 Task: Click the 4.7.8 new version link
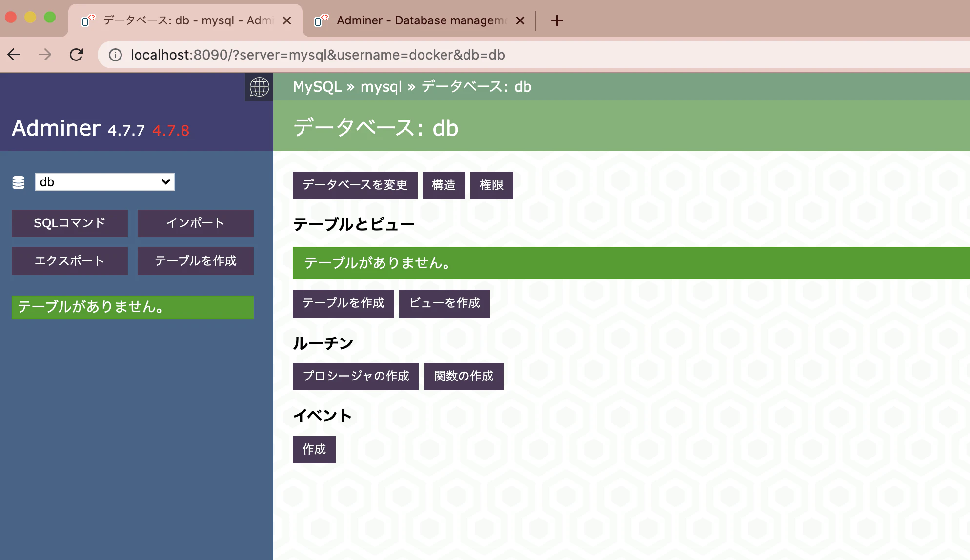click(x=171, y=131)
